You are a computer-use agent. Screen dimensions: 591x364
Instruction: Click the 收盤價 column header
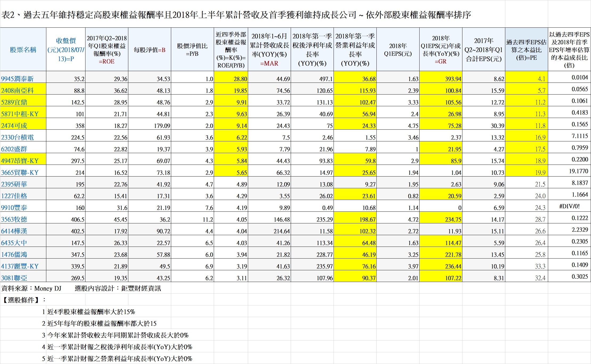tap(66, 49)
